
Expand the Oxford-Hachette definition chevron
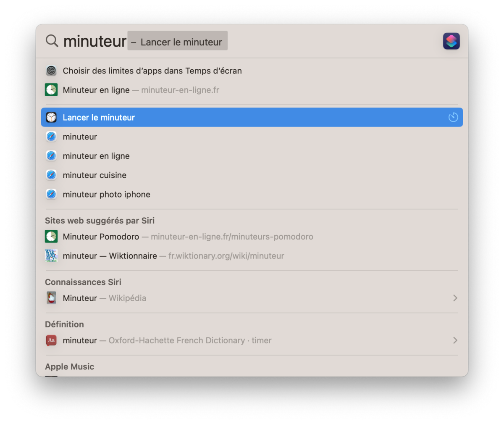pos(455,340)
